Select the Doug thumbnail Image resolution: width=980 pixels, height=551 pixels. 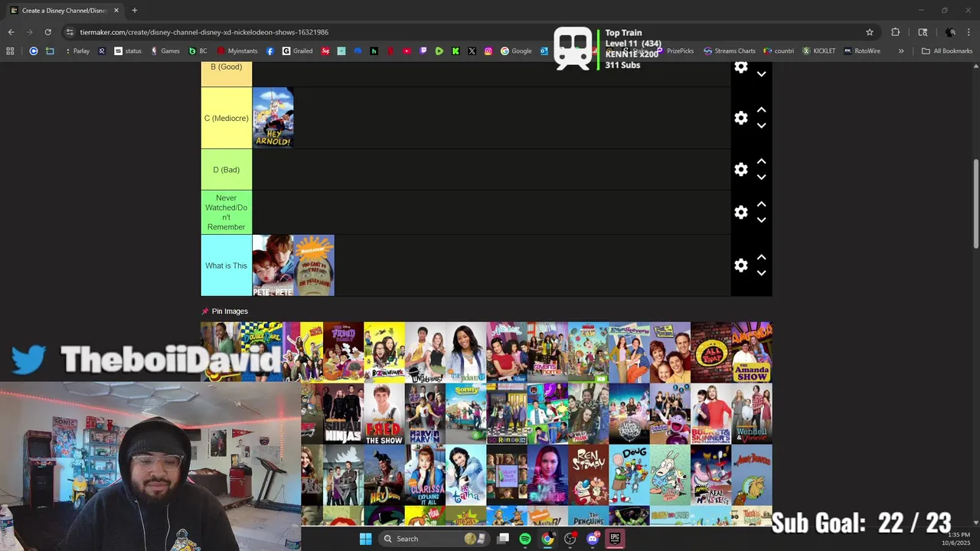(x=629, y=475)
